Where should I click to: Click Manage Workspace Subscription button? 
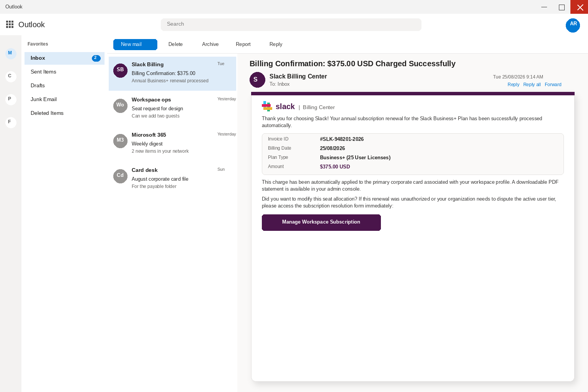(x=321, y=222)
